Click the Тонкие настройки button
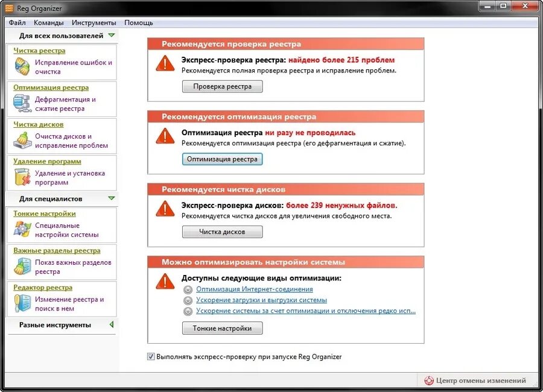The image size is (543, 392). (222, 328)
